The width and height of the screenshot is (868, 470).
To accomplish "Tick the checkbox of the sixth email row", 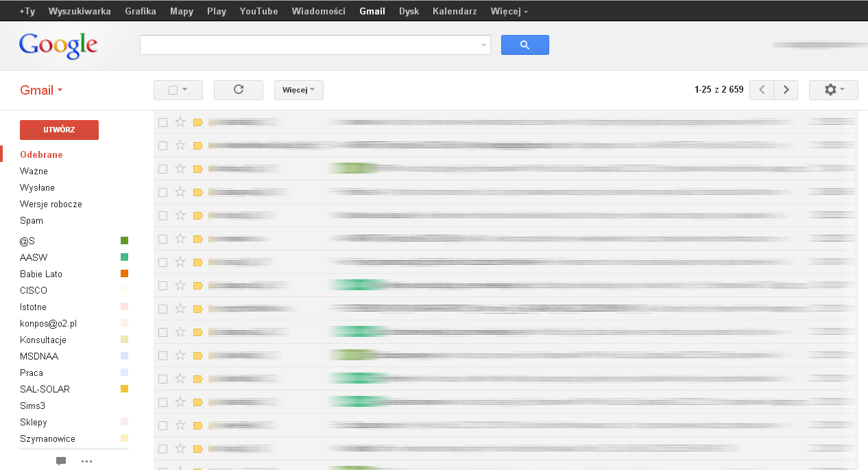I will tap(163, 239).
